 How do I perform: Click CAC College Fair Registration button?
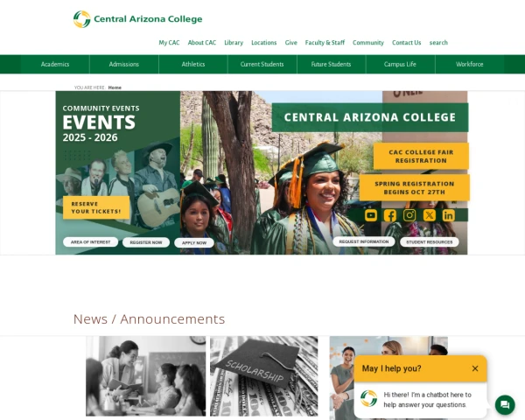click(421, 157)
